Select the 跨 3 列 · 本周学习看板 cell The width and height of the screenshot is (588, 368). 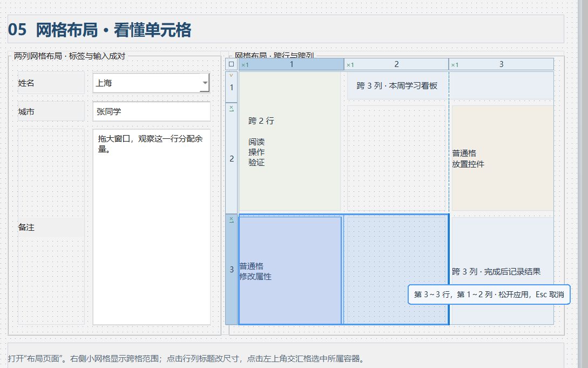(x=450, y=85)
